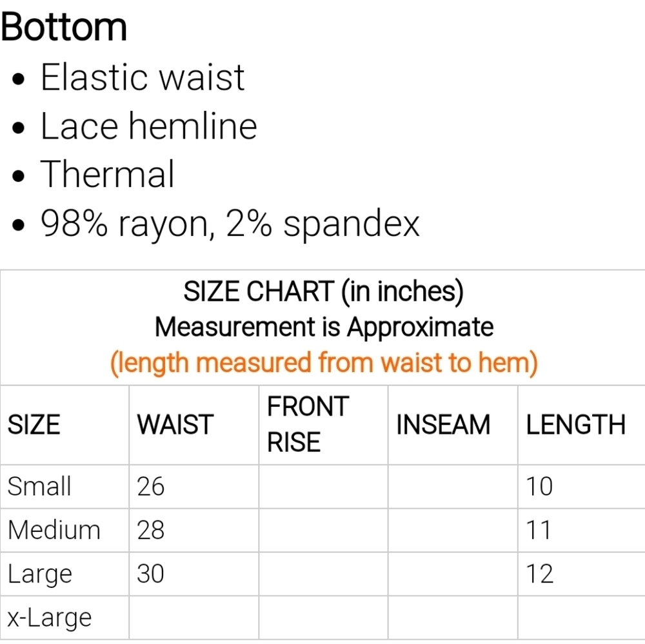Select the Thermal bullet item
Screen dimensions: 645x644
pyautogui.click(x=108, y=175)
